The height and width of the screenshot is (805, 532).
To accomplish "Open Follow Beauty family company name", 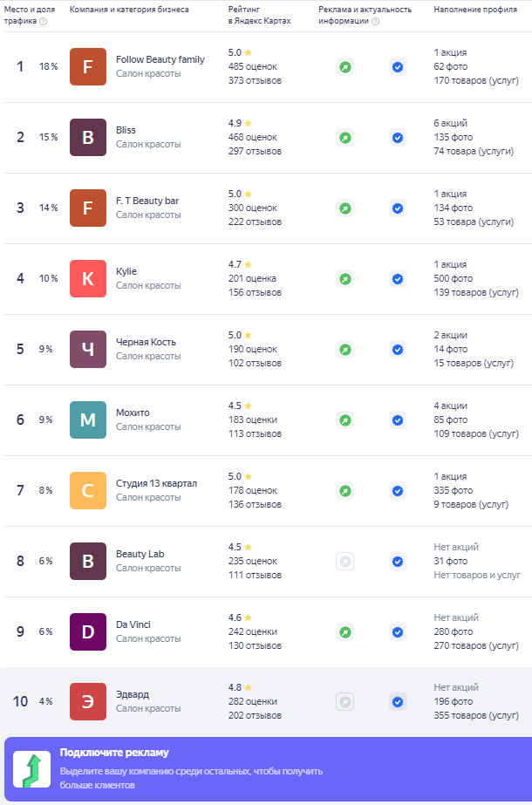I will pyautogui.click(x=160, y=59).
